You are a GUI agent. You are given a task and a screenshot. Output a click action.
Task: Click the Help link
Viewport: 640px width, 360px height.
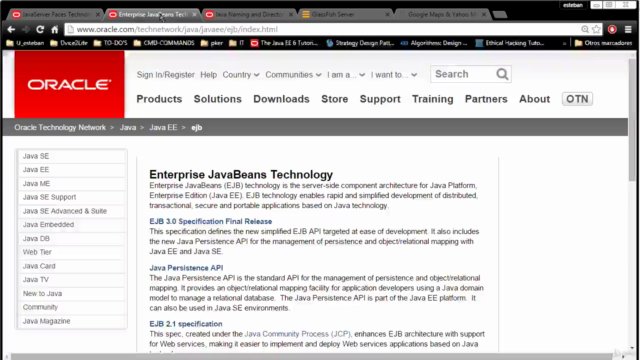point(209,75)
